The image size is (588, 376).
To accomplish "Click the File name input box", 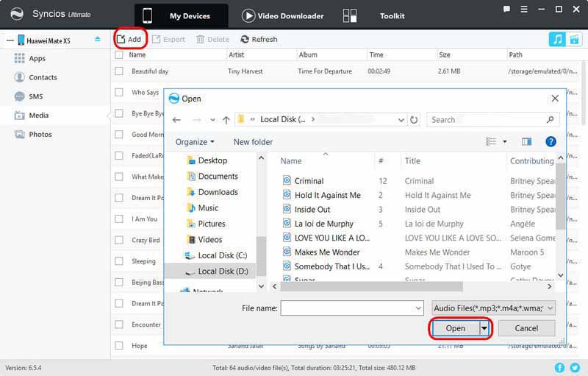I will click(x=352, y=308).
